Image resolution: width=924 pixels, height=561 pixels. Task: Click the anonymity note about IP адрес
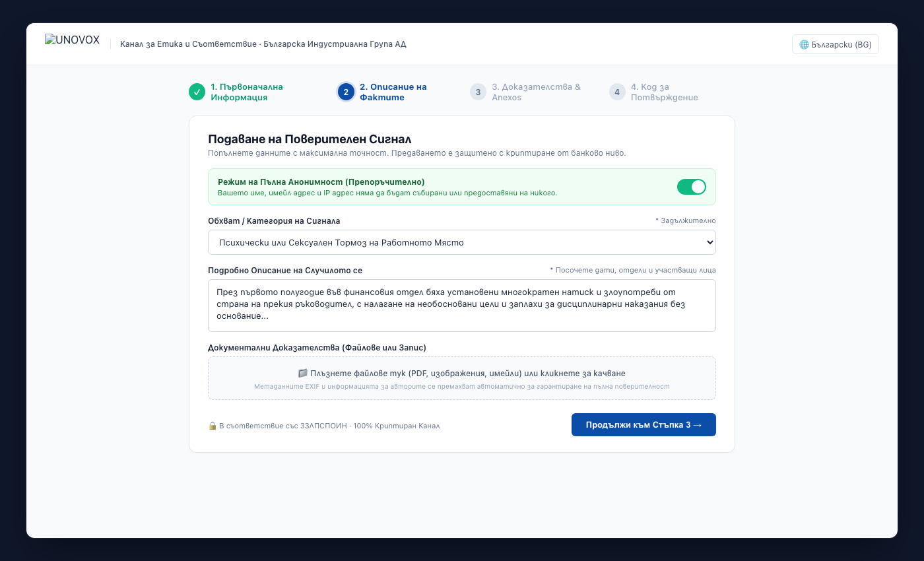[x=387, y=193]
